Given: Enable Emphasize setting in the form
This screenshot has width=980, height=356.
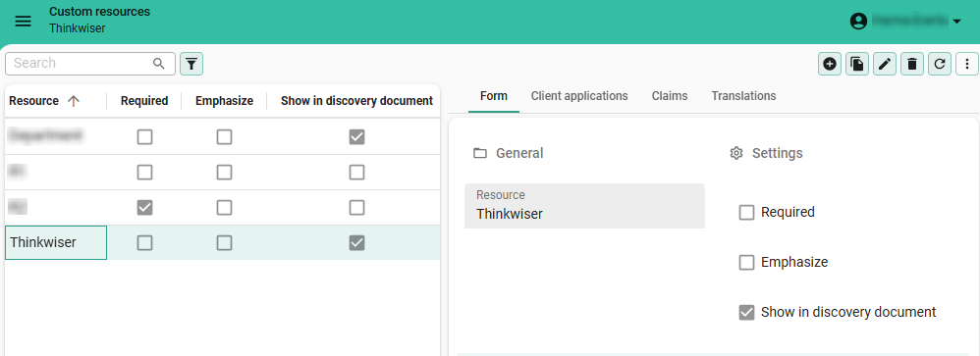Looking at the screenshot, I should click(747, 262).
